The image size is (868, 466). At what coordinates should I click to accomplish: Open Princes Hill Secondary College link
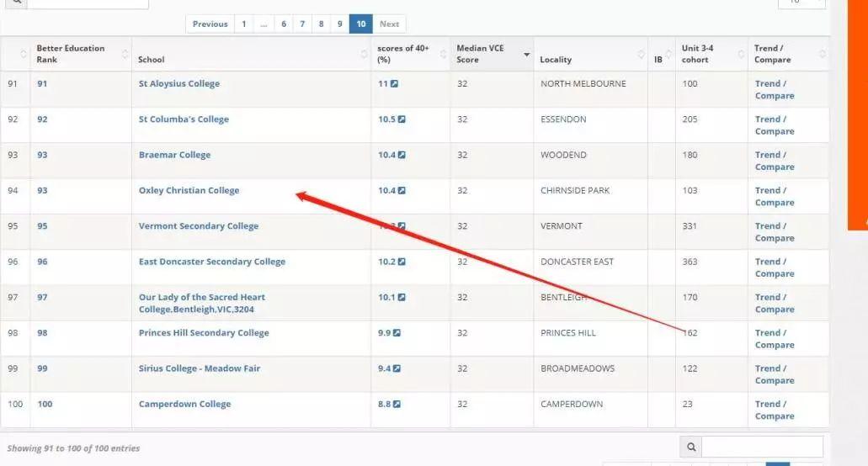204,333
